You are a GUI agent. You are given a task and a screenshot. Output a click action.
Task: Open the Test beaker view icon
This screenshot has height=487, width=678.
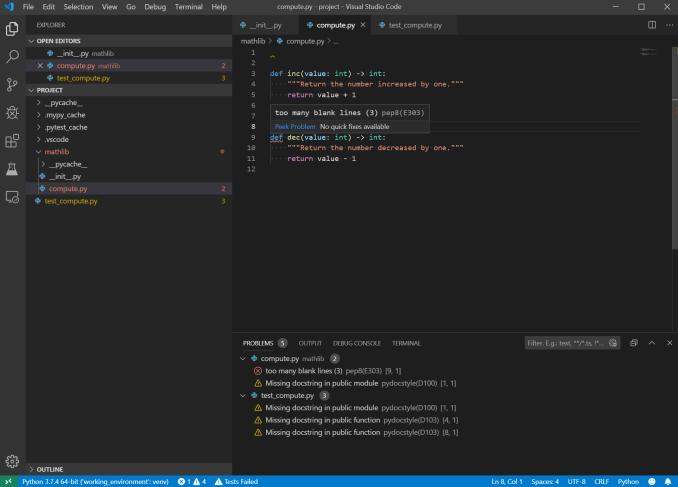click(x=12, y=169)
